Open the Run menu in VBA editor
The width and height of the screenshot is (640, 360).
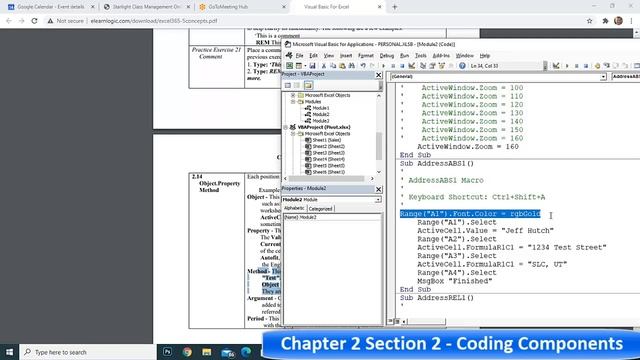404,56
